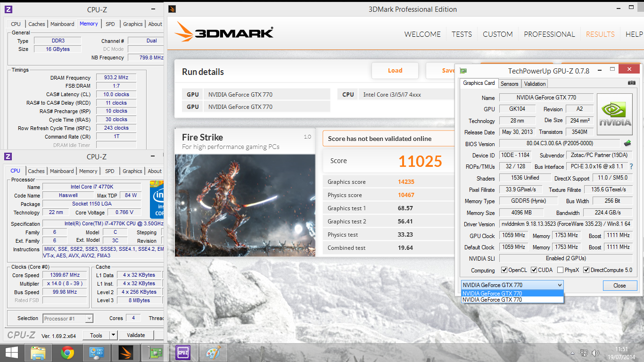Click the Driver Version field in GPU-Z
The height and width of the screenshot is (362, 644).
tap(566, 224)
